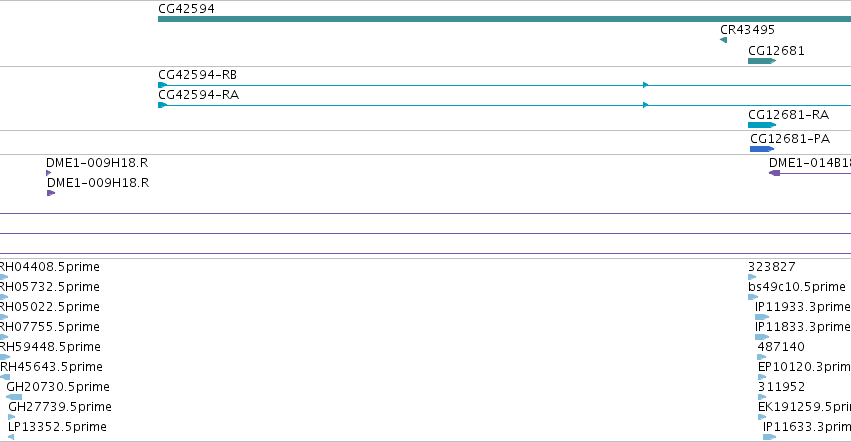Select the blue CG12681-PA protein glyph

tap(762, 149)
